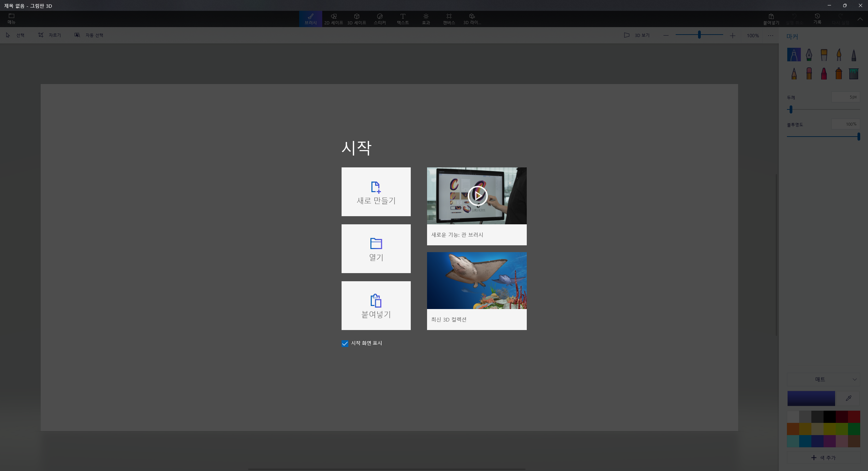This screenshot has height=471, width=868.
Task: Expand the 매트 material dropdown
Action: [823, 379]
